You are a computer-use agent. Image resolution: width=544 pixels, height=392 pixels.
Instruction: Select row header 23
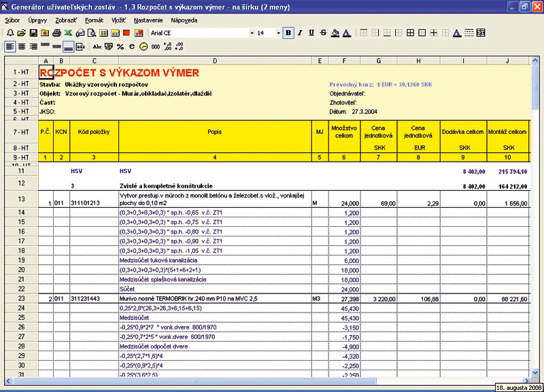tap(22, 298)
